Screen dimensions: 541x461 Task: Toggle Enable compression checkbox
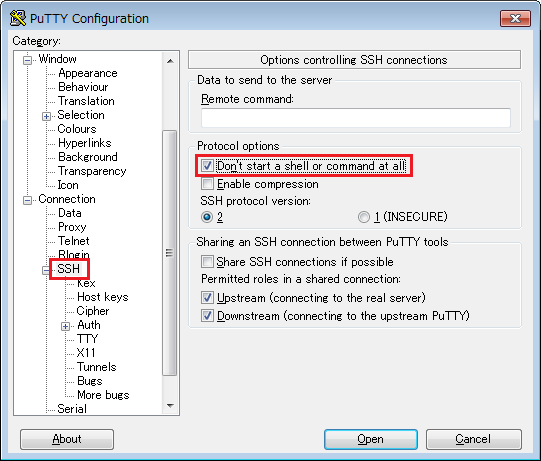tap(207, 184)
